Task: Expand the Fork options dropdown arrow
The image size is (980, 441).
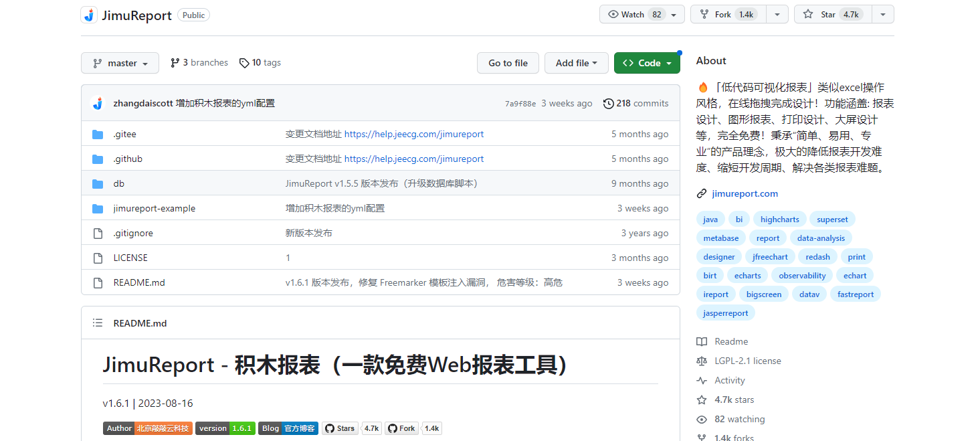Action: pyautogui.click(x=777, y=15)
